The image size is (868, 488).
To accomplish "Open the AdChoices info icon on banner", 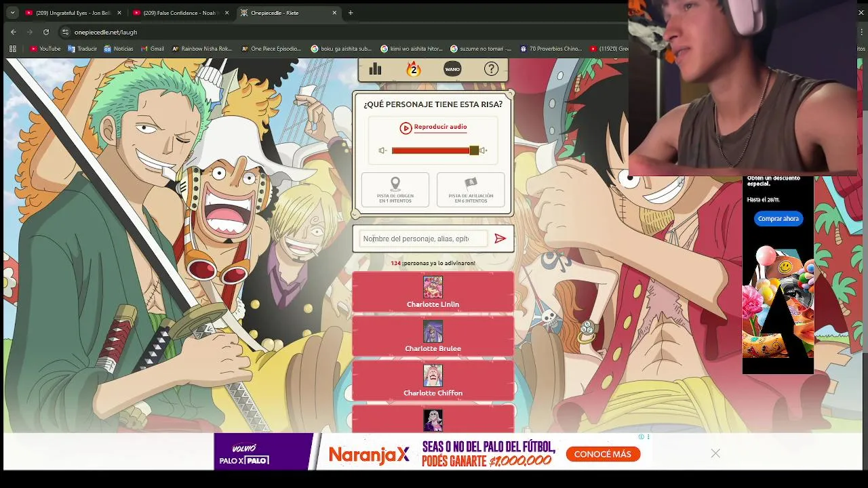I will click(x=642, y=437).
